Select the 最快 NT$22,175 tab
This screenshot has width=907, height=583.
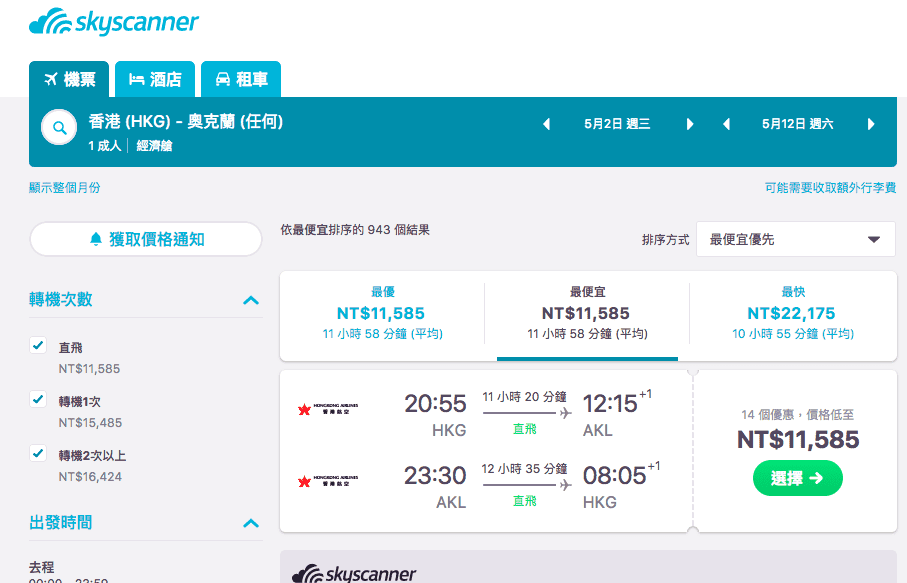point(792,313)
